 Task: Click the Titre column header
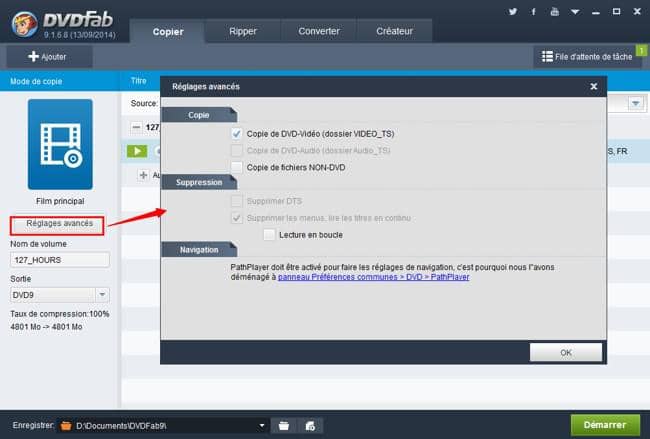click(139, 81)
